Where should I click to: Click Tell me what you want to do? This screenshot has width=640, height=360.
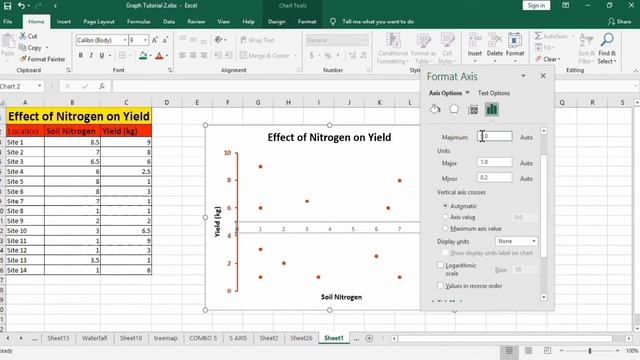tap(378, 22)
